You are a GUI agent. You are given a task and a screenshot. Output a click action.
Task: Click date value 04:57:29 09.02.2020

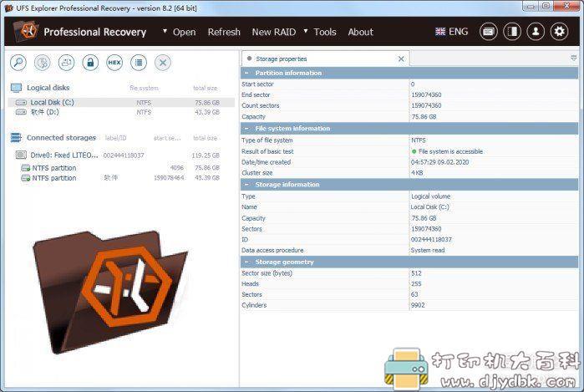click(439, 162)
